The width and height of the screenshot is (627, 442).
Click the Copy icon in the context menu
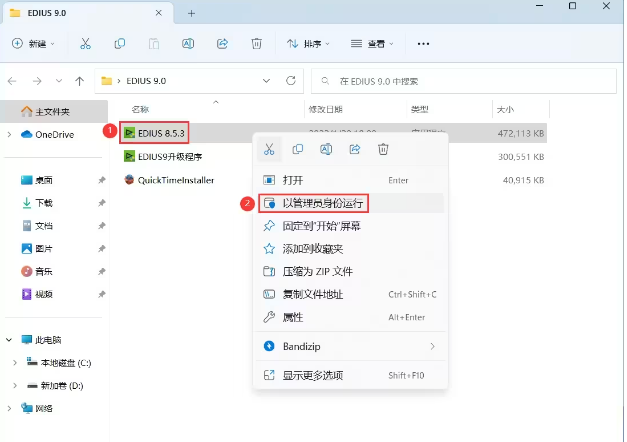pyautogui.click(x=298, y=149)
